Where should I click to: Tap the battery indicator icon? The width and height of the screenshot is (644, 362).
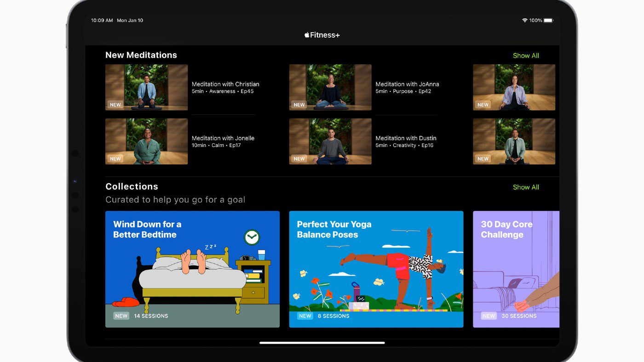tap(549, 21)
